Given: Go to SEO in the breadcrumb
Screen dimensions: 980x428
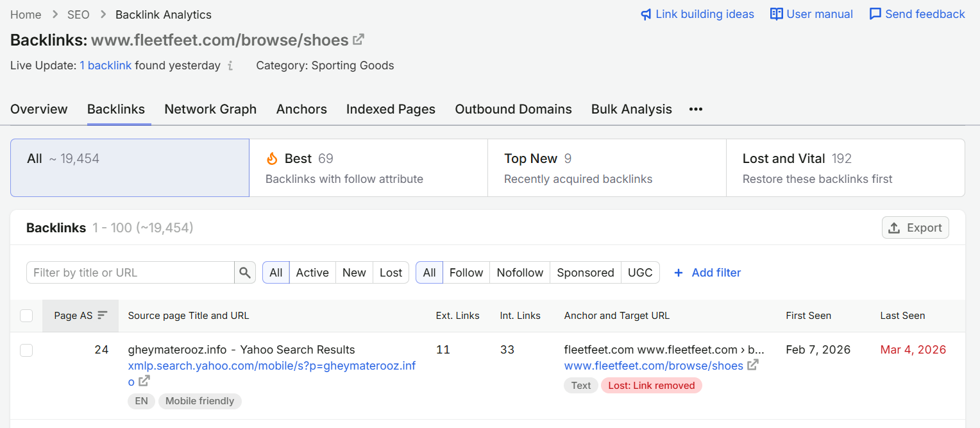Looking at the screenshot, I should [78, 14].
